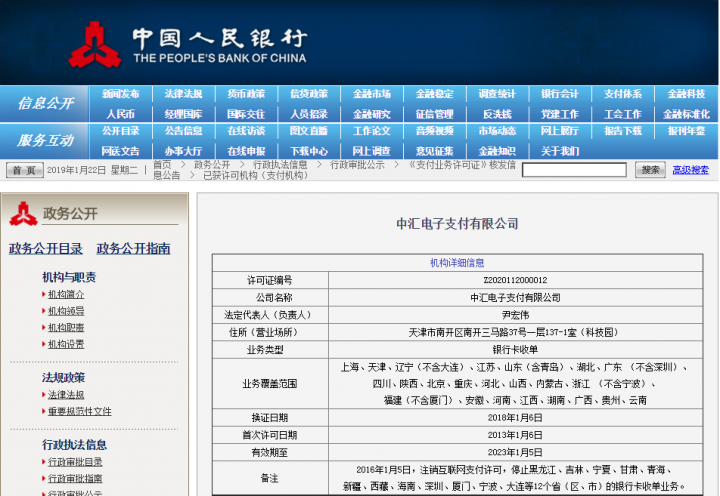Open 在线访谈 link
The image size is (720, 496).
[246, 131]
